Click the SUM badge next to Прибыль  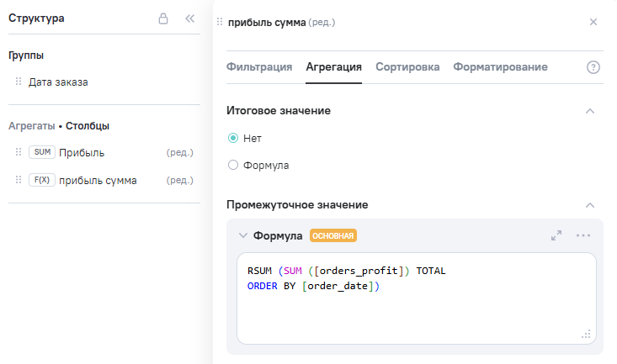[41, 153]
